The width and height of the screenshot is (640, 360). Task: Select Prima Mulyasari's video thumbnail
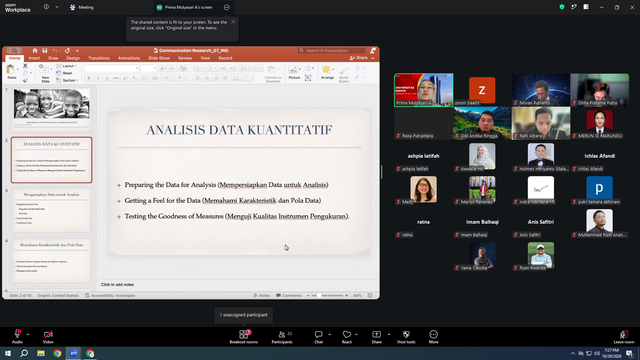423,90
